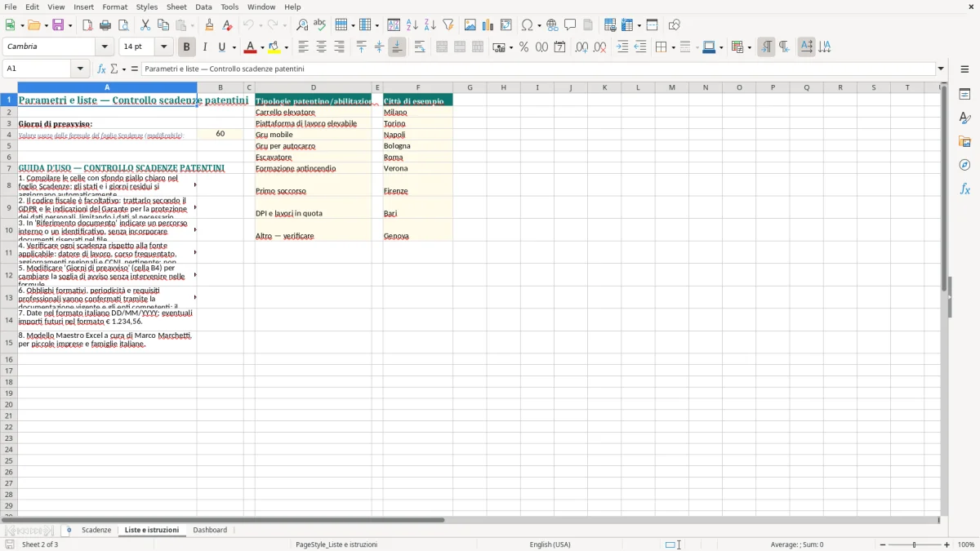Click the Select Function sum button

[114, 69]
